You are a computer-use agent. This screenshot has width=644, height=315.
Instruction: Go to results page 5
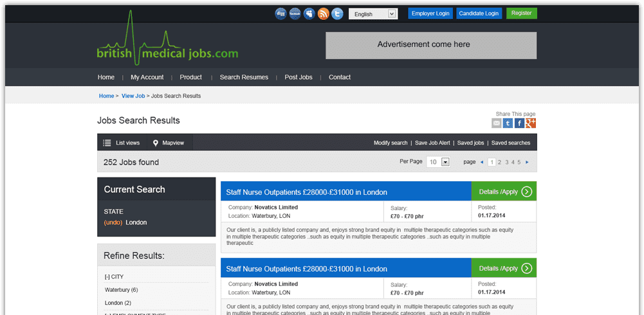(519, 162)
